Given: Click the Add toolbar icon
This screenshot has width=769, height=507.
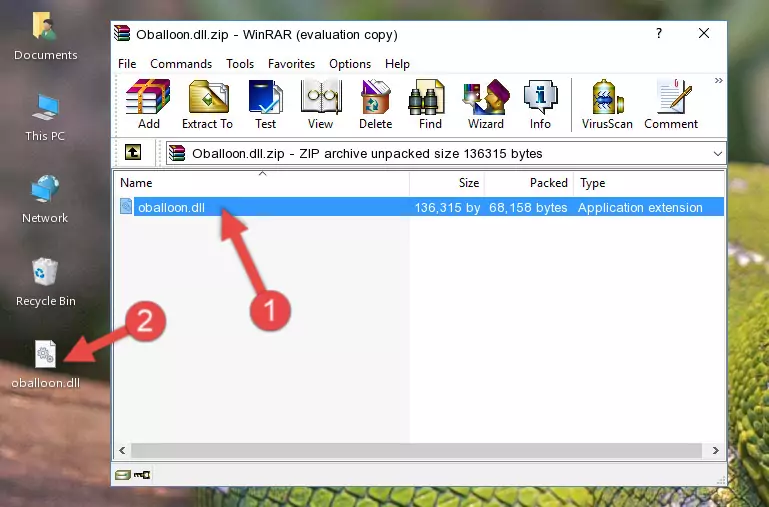Looking at the screenshot, I should pos(148,104).
